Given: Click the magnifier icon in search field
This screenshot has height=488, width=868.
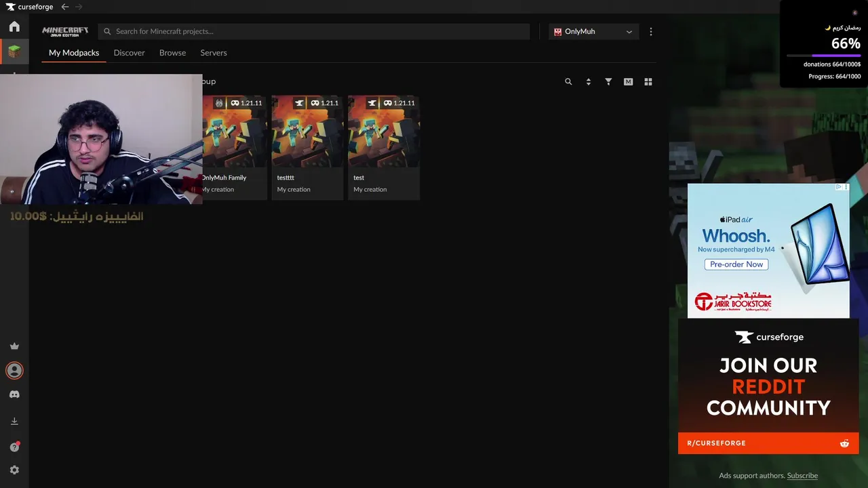Looking at the screenshot, I should [x=107, y=31].
